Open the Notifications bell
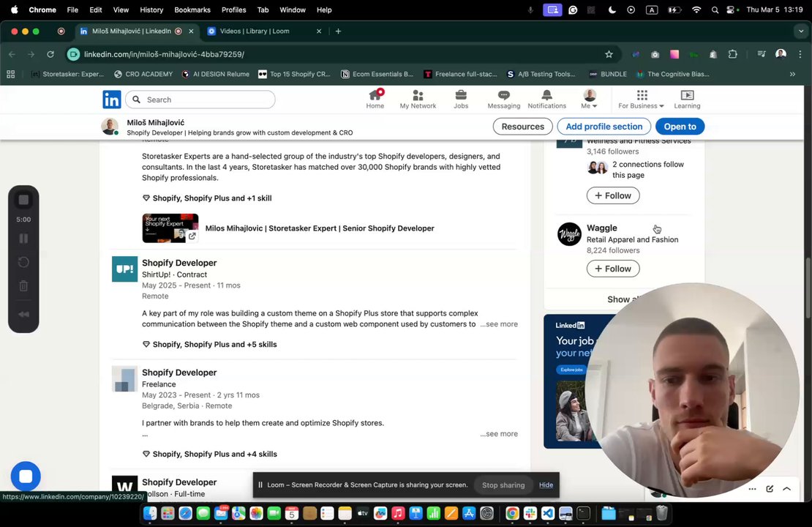 [x=546, y=99]
